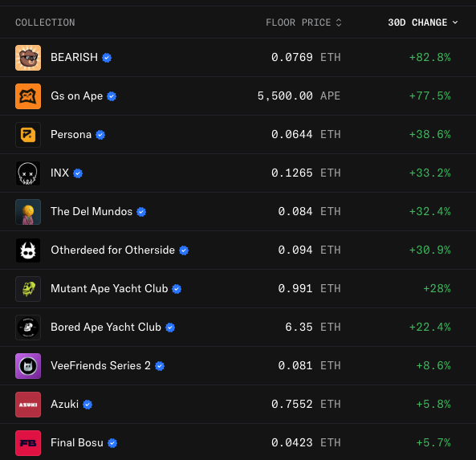Click the +5.8% change value
This screenshot has width=476, height=460.
click(433, 405)
